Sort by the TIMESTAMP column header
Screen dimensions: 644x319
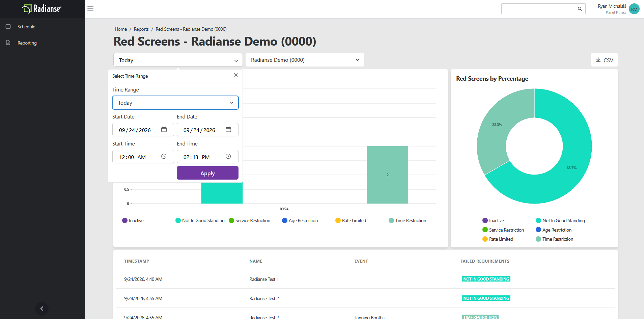click(x=137, y=261)
